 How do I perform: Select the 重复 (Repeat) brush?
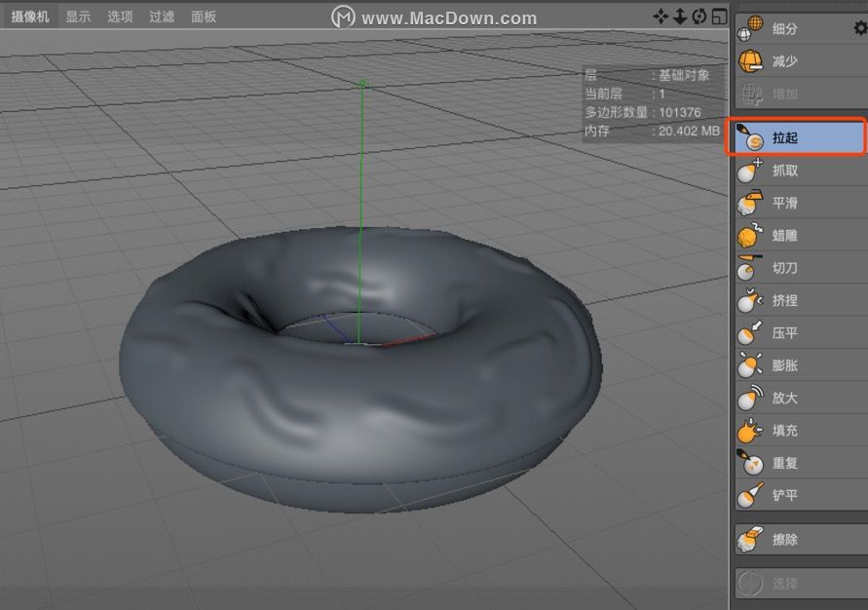click(x=801, y=463)
